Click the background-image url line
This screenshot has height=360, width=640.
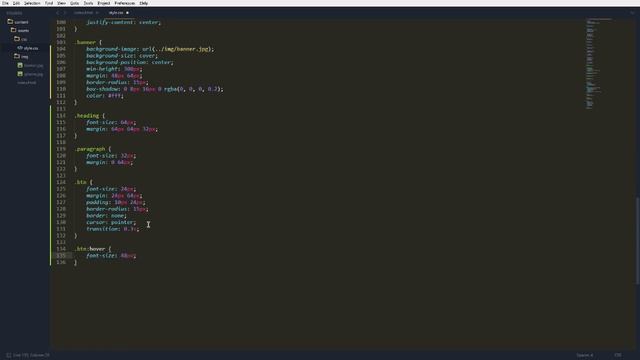coord(150,49)
